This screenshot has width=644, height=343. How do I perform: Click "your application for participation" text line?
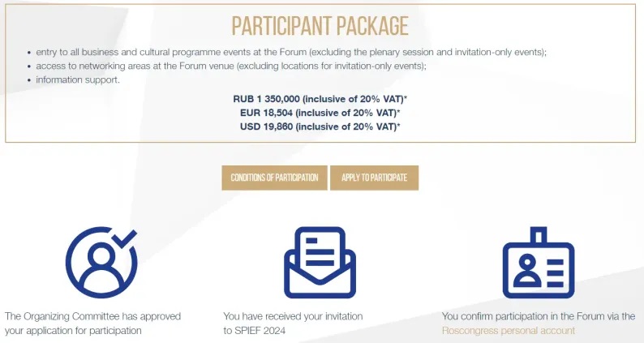[x=73, y=331]
